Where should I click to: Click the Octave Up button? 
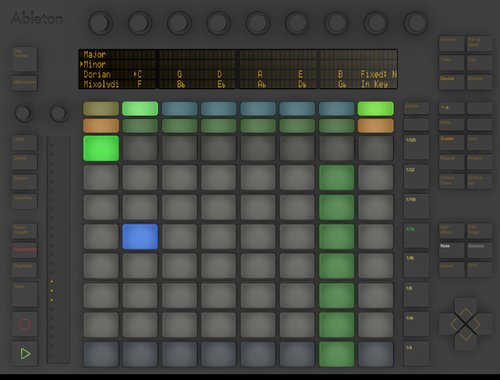pyautogui.click(x=479, y=181)
